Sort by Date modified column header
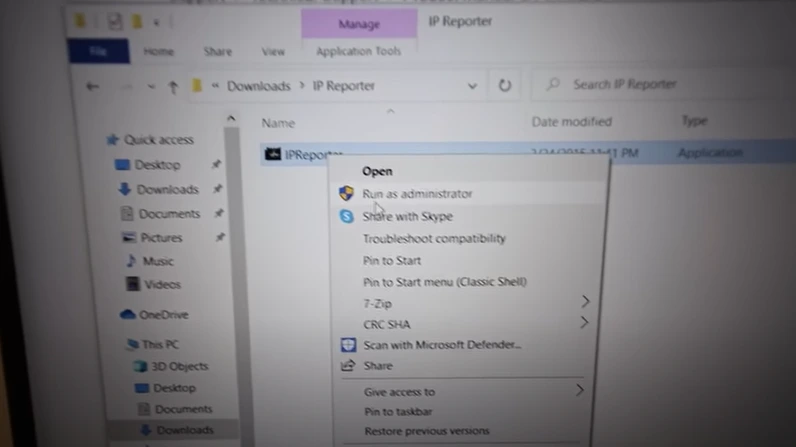 click(572, 122)
